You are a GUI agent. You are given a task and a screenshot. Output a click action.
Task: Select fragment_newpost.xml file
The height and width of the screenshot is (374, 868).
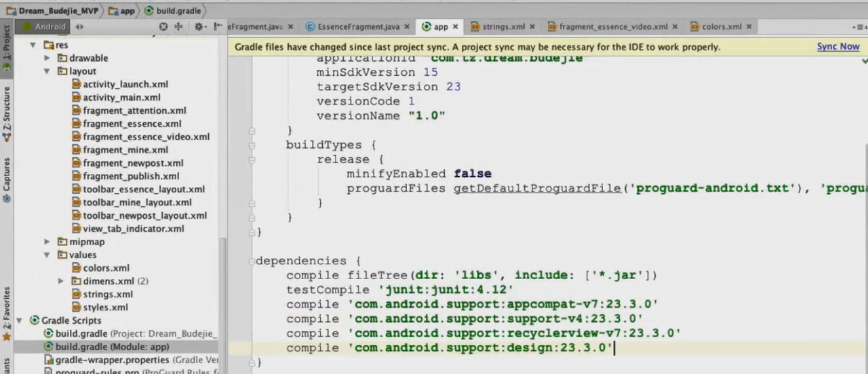(x=133, y=163)
